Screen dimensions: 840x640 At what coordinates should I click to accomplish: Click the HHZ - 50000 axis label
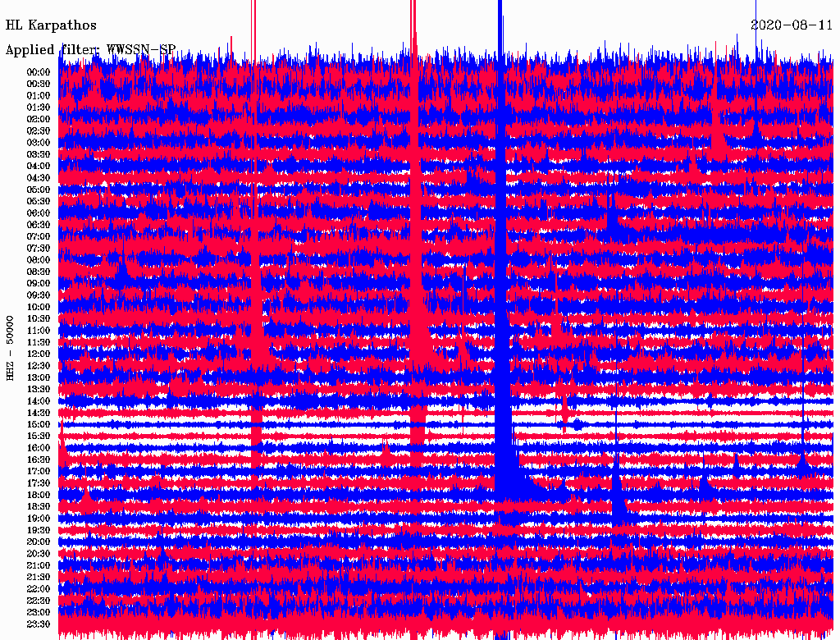pos(10,348)
